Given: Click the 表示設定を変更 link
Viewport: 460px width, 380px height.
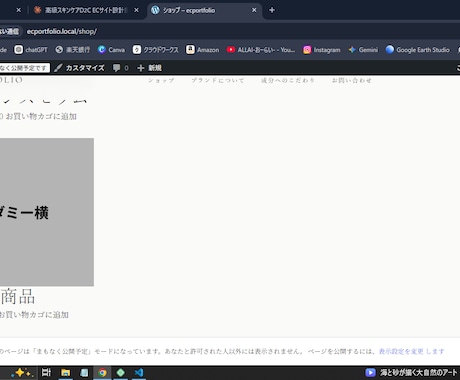Looking at the screenshot, I should (x=401, y=351).
